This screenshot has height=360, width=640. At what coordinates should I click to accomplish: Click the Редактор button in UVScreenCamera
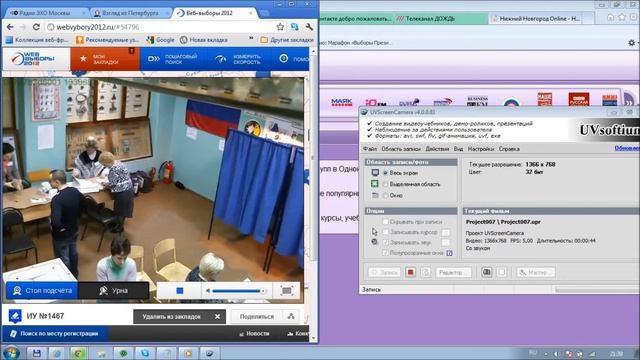point(453,272)
